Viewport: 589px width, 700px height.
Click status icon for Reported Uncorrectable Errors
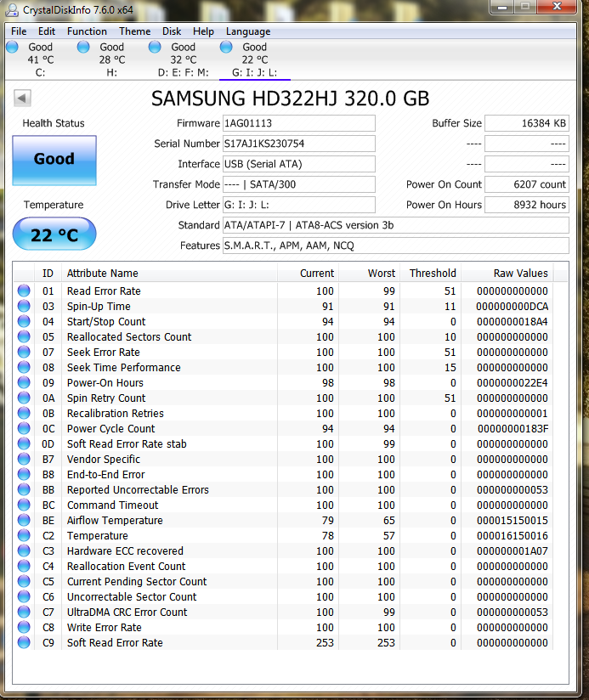click(24, 489)
